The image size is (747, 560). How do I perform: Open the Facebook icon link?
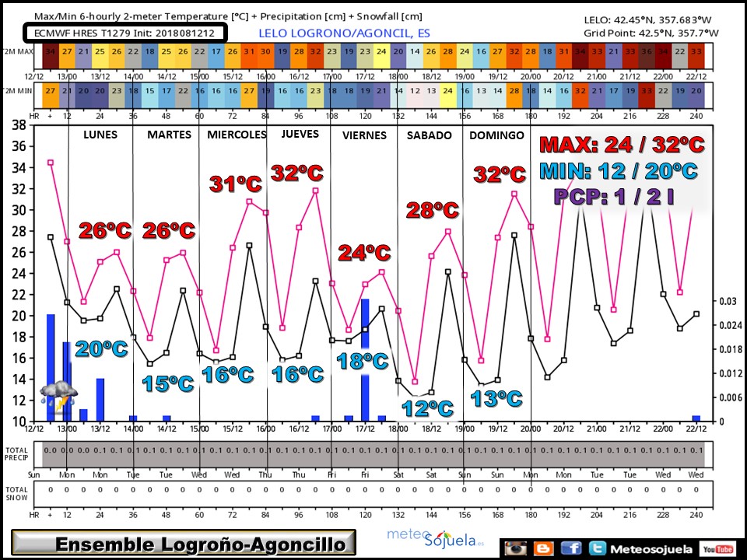coord(571,548)
